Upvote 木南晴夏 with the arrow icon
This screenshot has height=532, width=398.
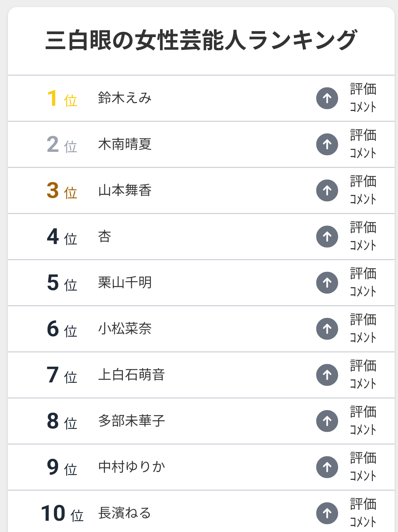(327, 144)
